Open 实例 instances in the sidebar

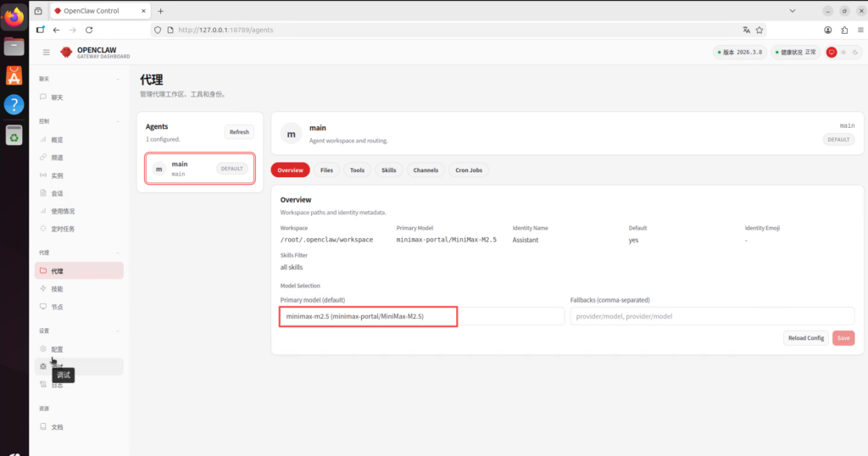click(57, 175)
